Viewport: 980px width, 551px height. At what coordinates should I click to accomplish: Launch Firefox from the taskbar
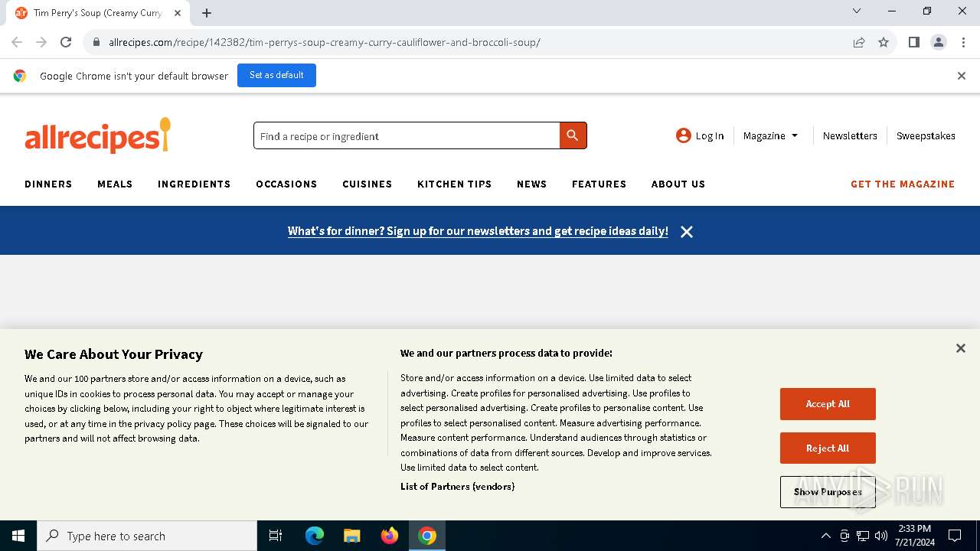(390, 536)
